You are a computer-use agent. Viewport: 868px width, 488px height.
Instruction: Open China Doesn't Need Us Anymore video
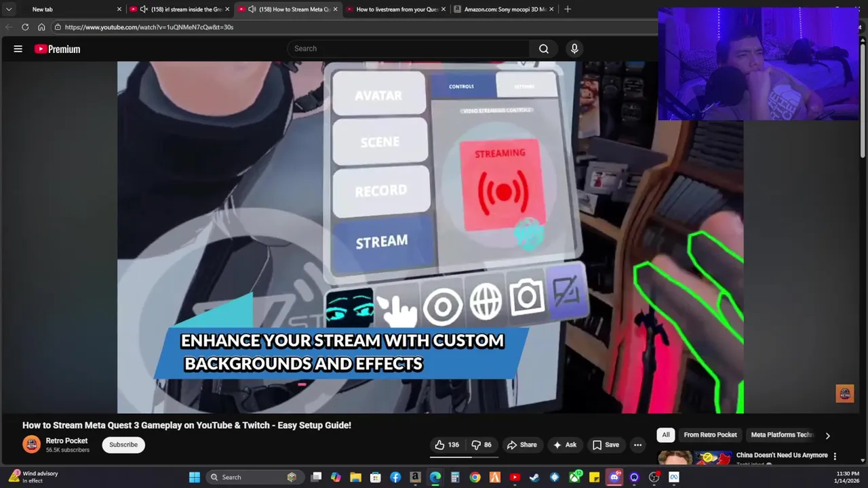(x=782, y=455)
